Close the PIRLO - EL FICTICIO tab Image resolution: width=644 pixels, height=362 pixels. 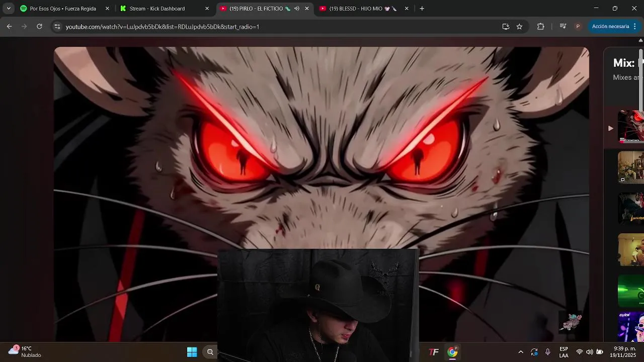tap(307, 9)
